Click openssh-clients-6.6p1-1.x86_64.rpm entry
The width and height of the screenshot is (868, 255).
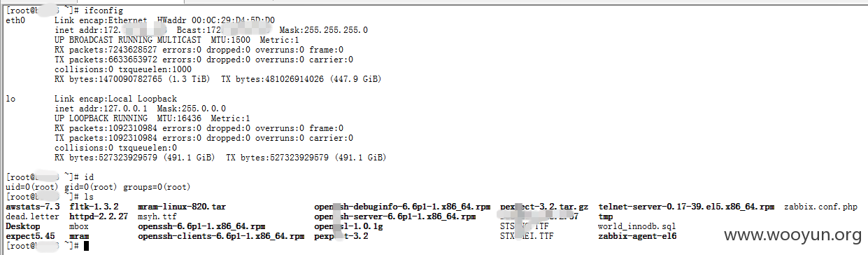(221, 237)
